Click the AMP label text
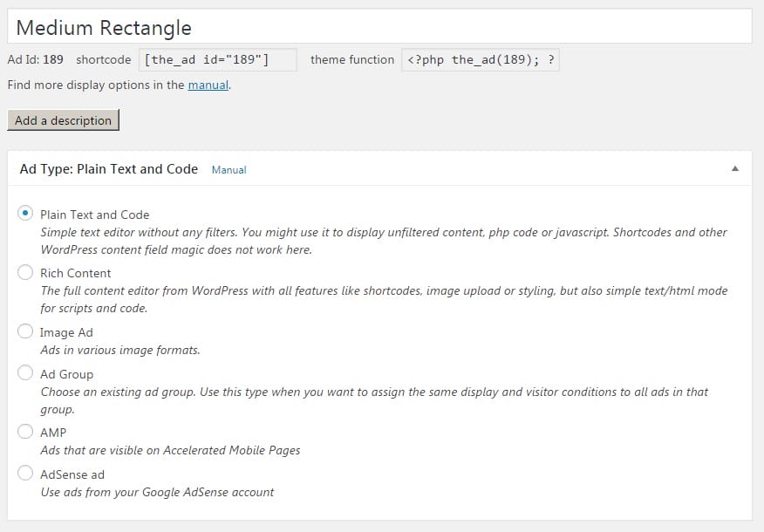Screen dimensions: 764x532 (x=53, y=433)
